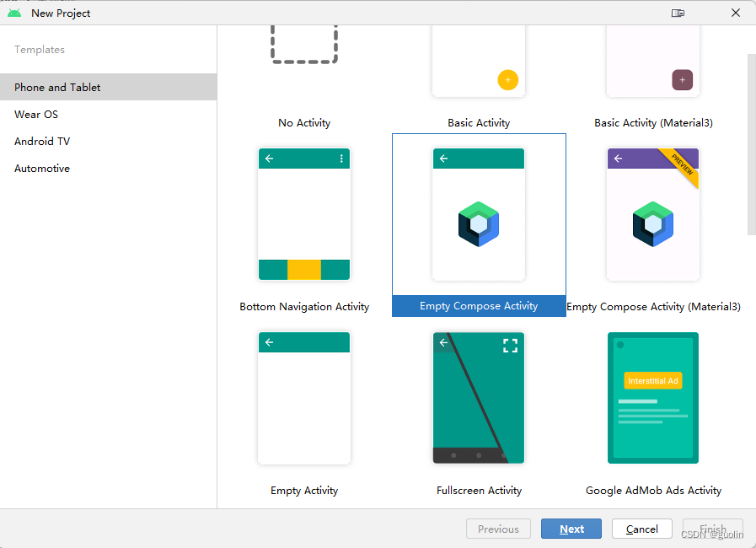The width and height of the screenshot is (756, 548).
Task: Click the three-dot overflow icon in Bottom Navigation thumbnail
Action: coord(341,158)
